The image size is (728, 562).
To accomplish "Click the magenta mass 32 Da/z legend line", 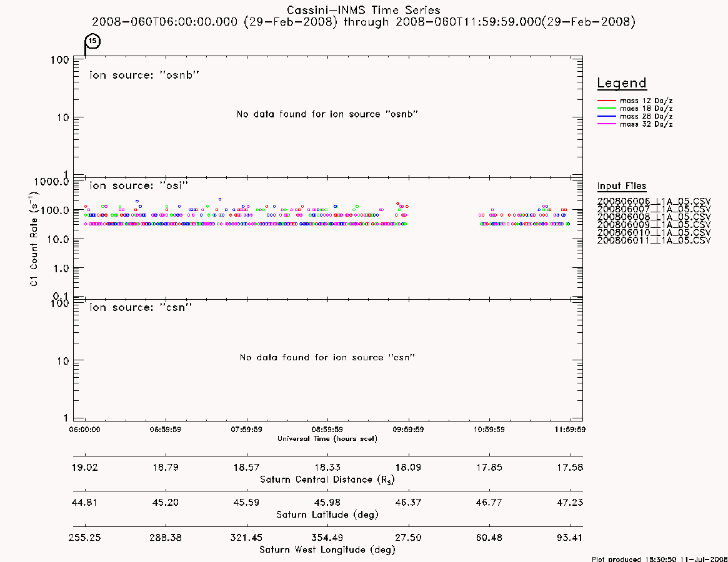I will [606, 124].
